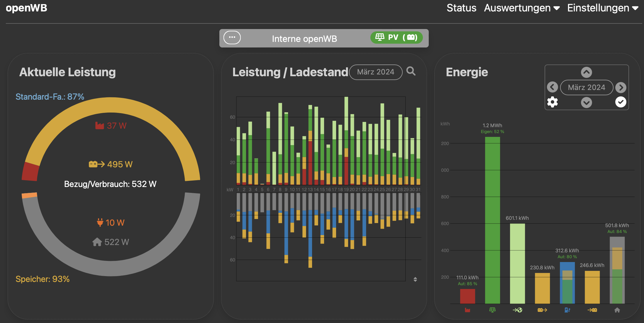The height and width of the screenshot is (323, 644).
Task: Click the battery charging icon on energy axis
Action: pyautogui.click(x=592, y=310)
